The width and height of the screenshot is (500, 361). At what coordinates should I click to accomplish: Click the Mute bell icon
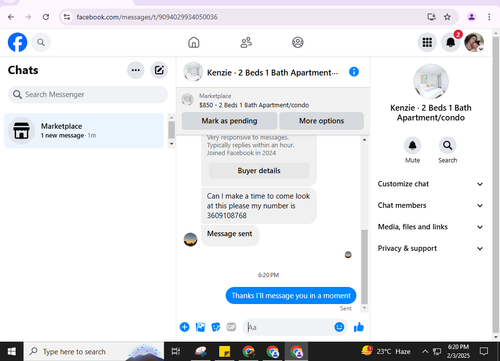tap(412, 145)
